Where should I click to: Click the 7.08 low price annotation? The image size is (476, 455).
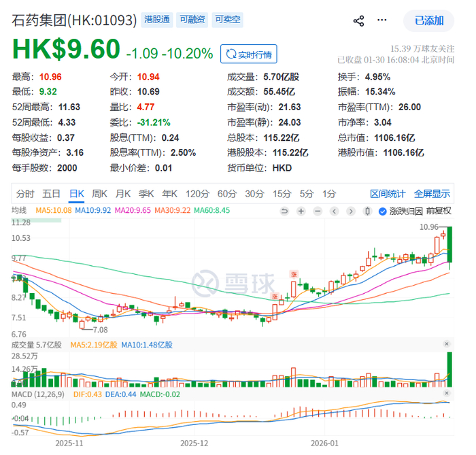100,330
